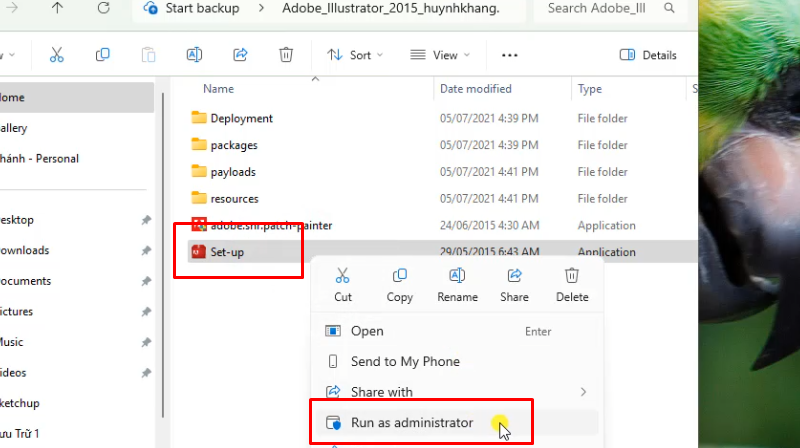Choose Run as administrator
The width and height of the screenshot is (800, 448).
point(457,422)
